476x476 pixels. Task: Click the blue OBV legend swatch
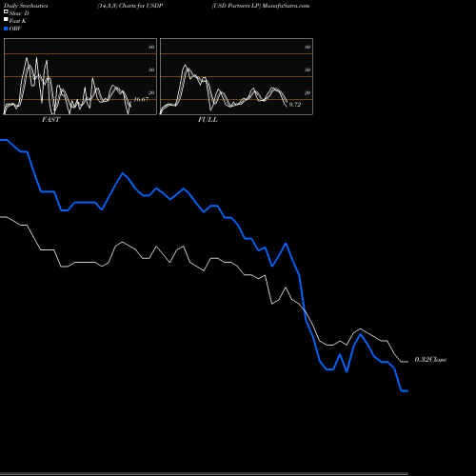coord(6,29)
